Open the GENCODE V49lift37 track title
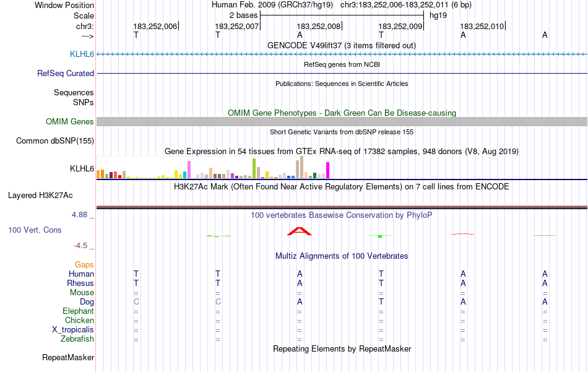Screen dimensions: 588x372 pos(342,45)
